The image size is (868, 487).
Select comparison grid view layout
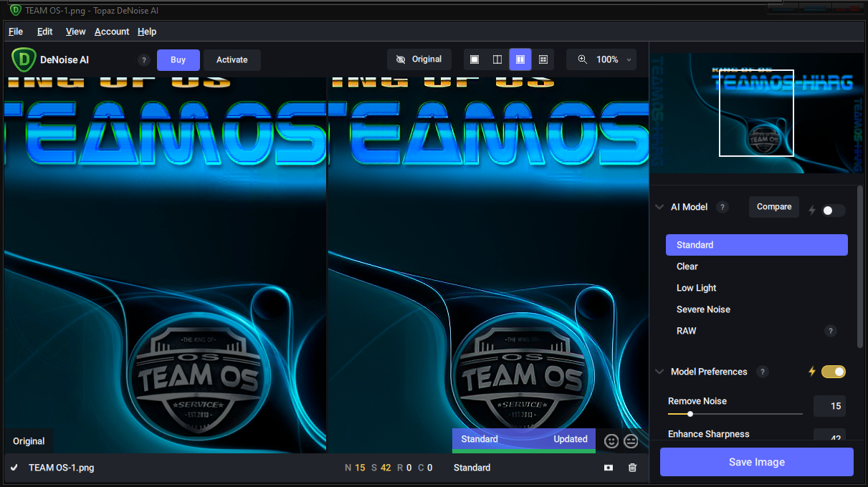coord(543,59)
